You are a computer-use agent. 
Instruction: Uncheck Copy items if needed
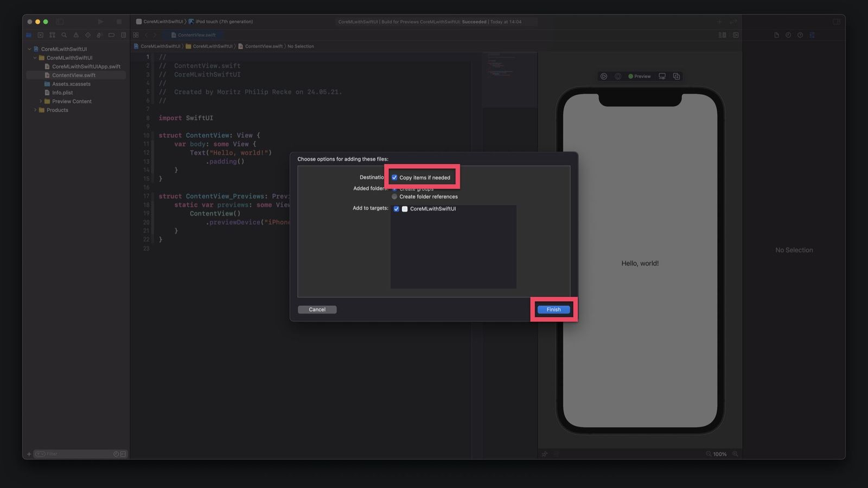[x=394, y=177]
